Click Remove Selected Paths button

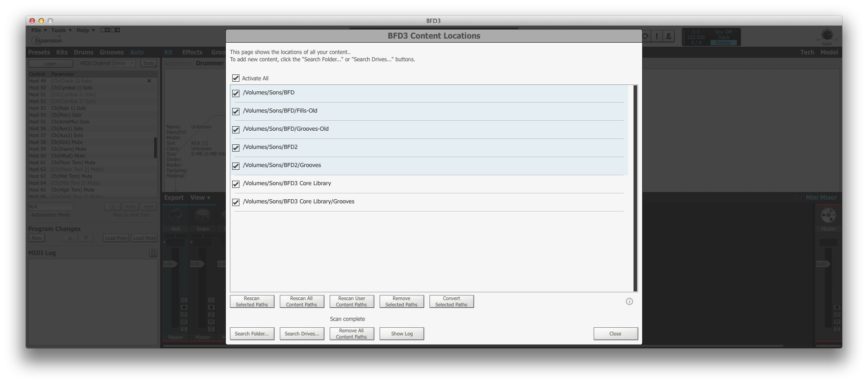(401, 301)
